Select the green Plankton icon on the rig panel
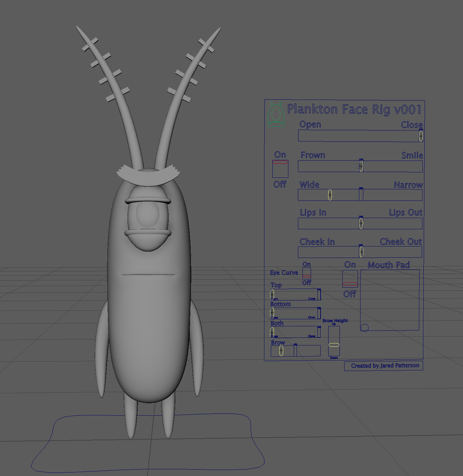463x476 pixels. [276, 115]
